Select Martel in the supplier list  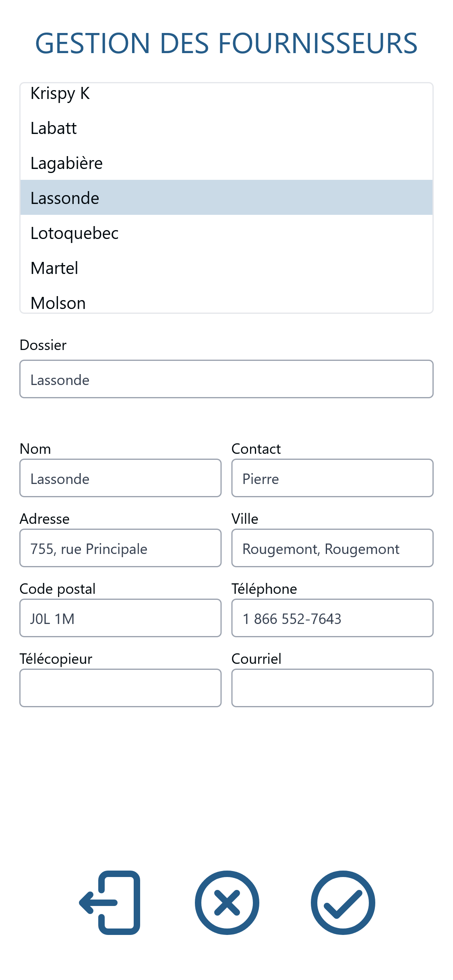click(x=226, y=268)
